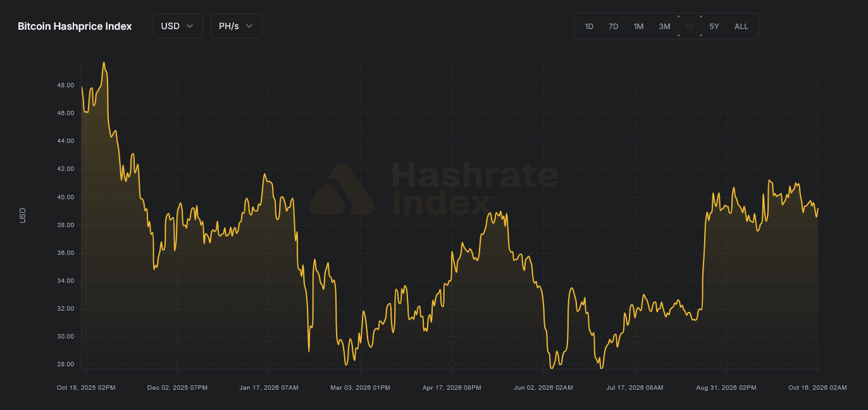Click the Dec 02, 2025 07PM date label
This screenshot has width=868, height=410.
click(x=178, y=387)
